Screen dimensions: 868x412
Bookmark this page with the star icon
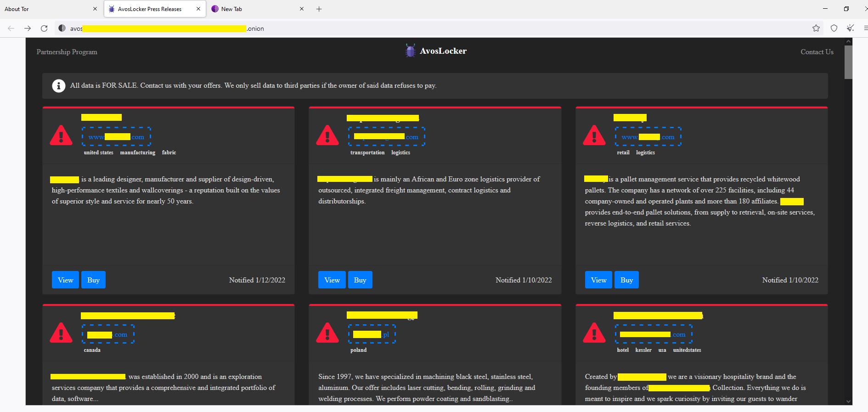click(816, 28)
